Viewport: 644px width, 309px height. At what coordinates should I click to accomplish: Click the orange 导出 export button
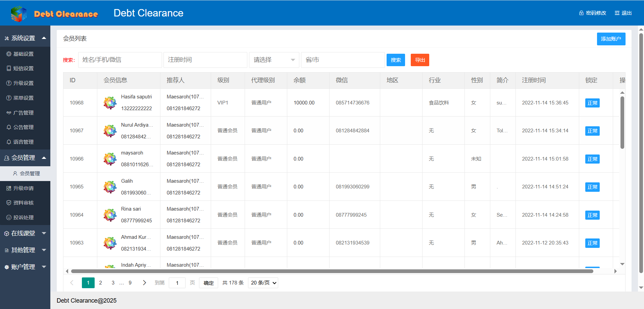419,60
